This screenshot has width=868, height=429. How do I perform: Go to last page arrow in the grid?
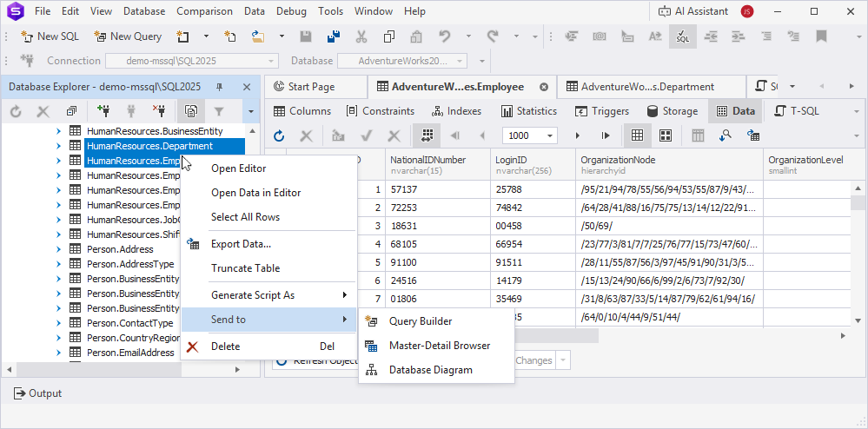pyautogui.click(x=606, y=135)
